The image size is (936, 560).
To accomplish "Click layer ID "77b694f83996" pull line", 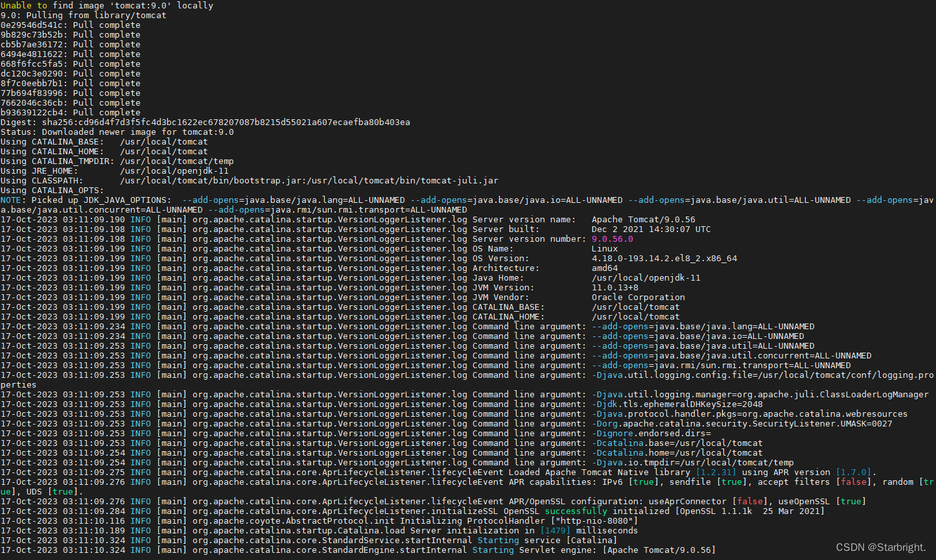I will [x=70, y=93].
